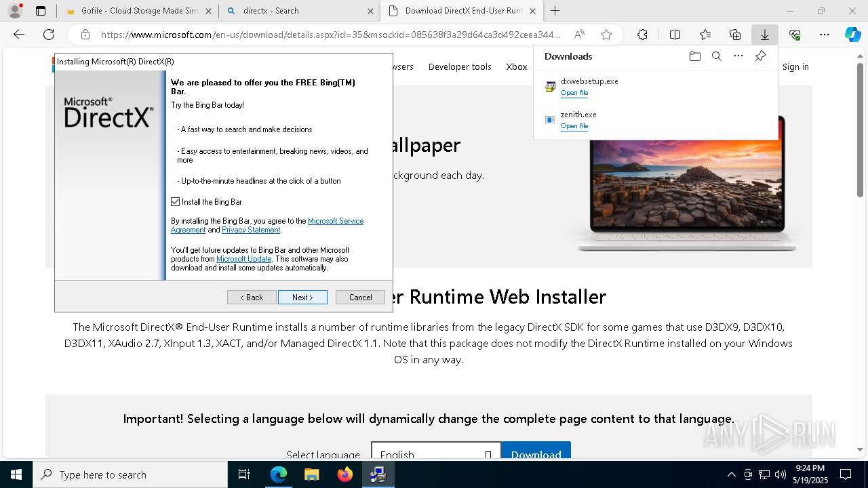
Task: Open file link under zenith.exe
Action: coord(574,126)
